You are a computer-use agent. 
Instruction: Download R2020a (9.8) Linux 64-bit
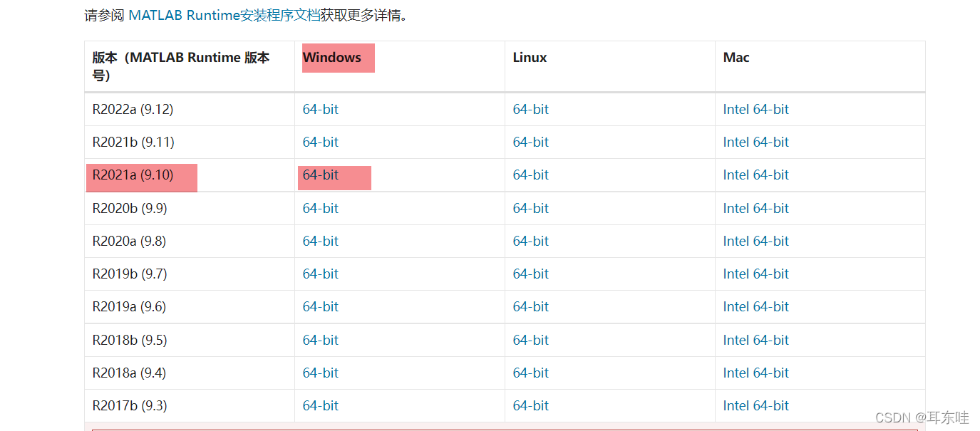click(531, 242)
